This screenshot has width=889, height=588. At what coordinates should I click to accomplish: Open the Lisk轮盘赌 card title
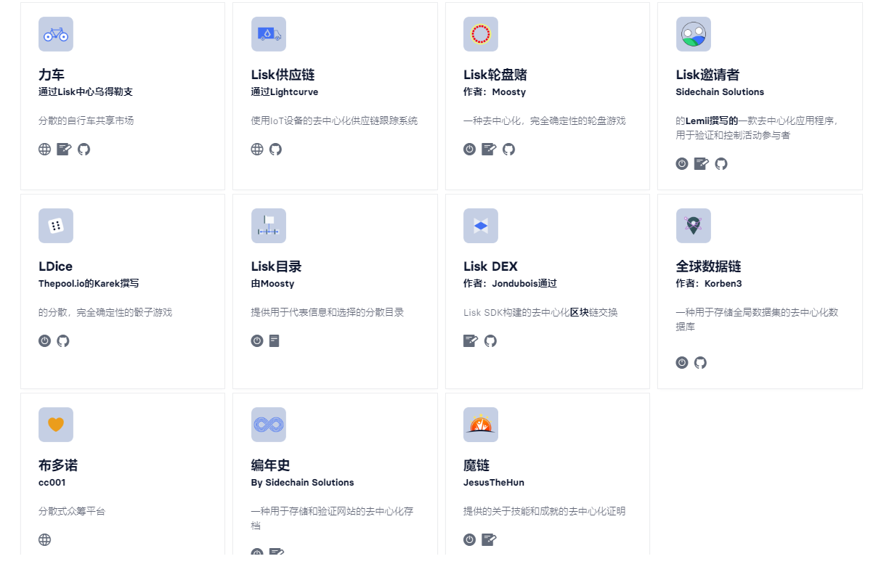[495, 75]
